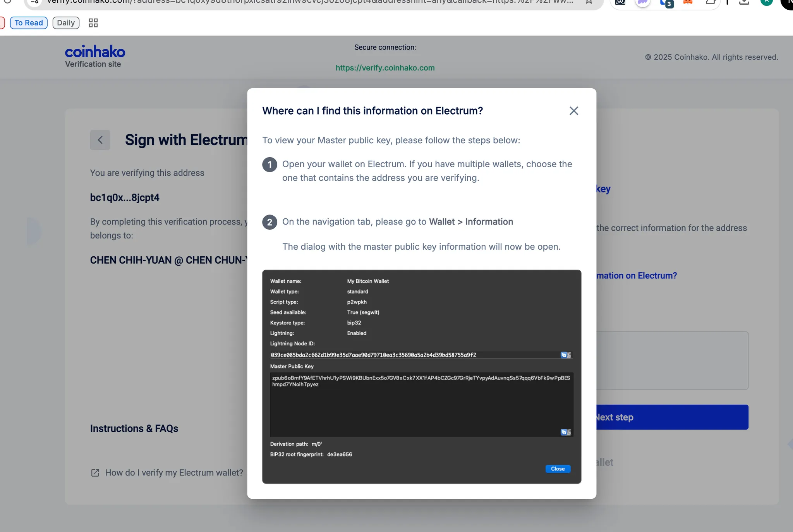Click the '© 2025 Coinhako. All rights reserved.' text
793x532 pixels.
(x=711, y=57)
